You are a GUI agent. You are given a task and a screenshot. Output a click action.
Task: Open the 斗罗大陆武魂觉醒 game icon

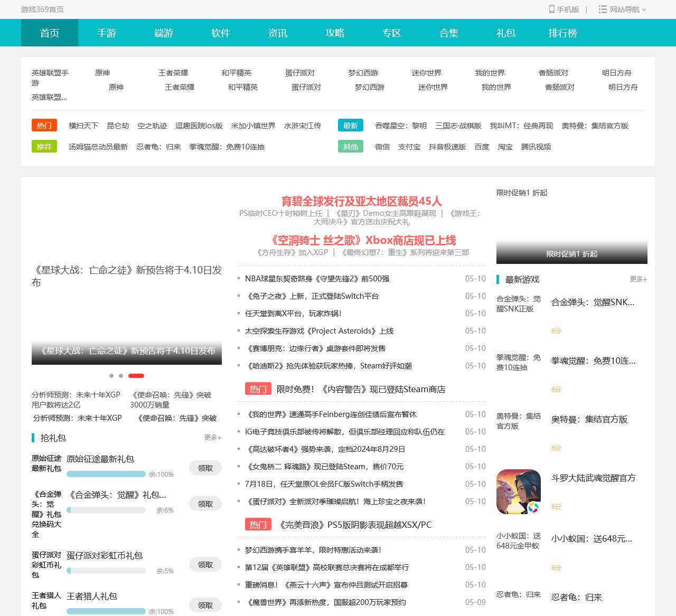[519, 492]
